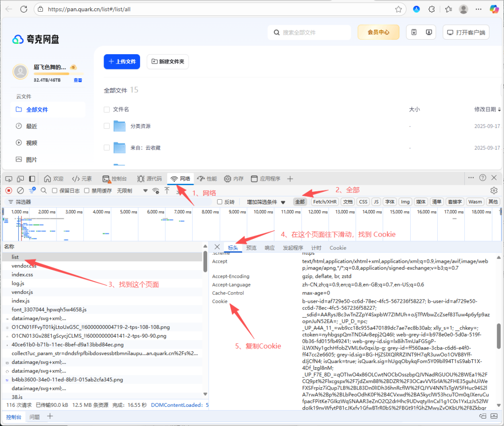This screenshot has height=426, width=504.
Task: Filter requests by Fetch/XHR
Action: (x=325, y=202)
